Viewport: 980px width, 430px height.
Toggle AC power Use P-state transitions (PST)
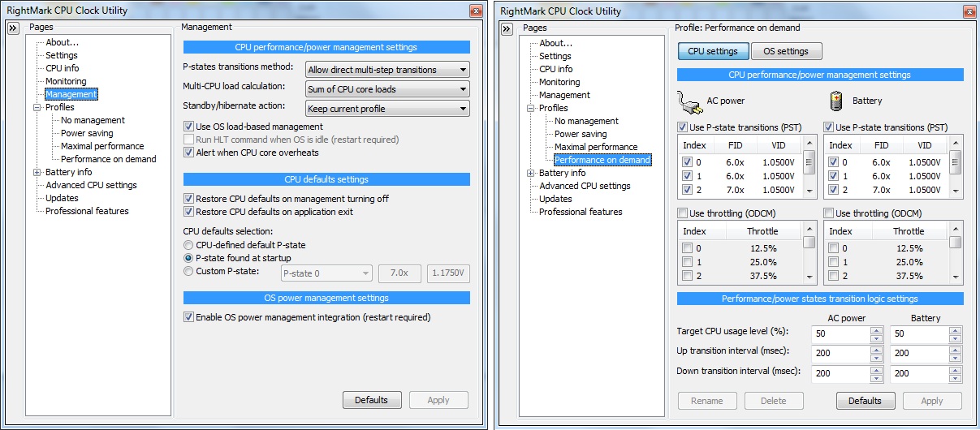(682, 127)
